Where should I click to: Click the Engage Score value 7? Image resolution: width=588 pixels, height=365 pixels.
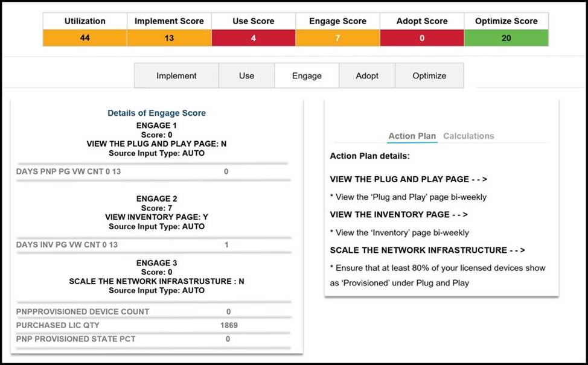coord(337,38)
